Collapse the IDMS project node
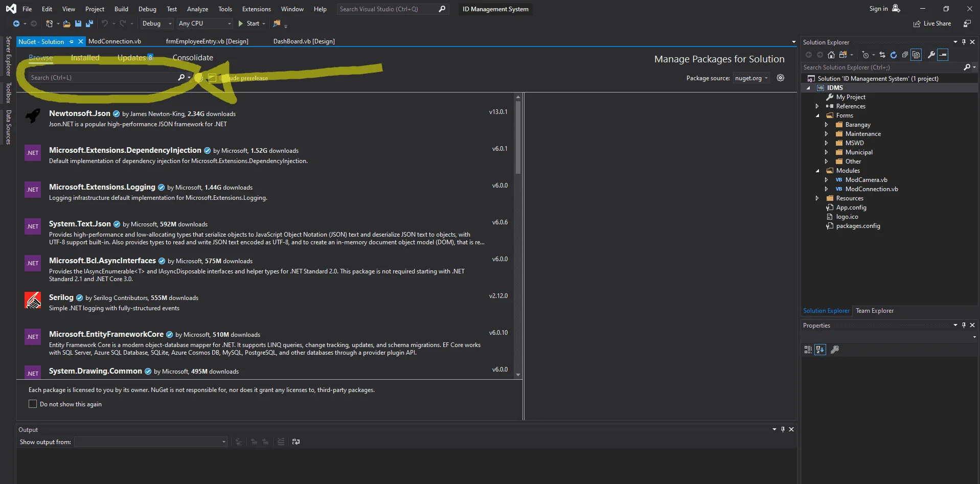Screen dimensions: 980x484 tap(808, 88)
